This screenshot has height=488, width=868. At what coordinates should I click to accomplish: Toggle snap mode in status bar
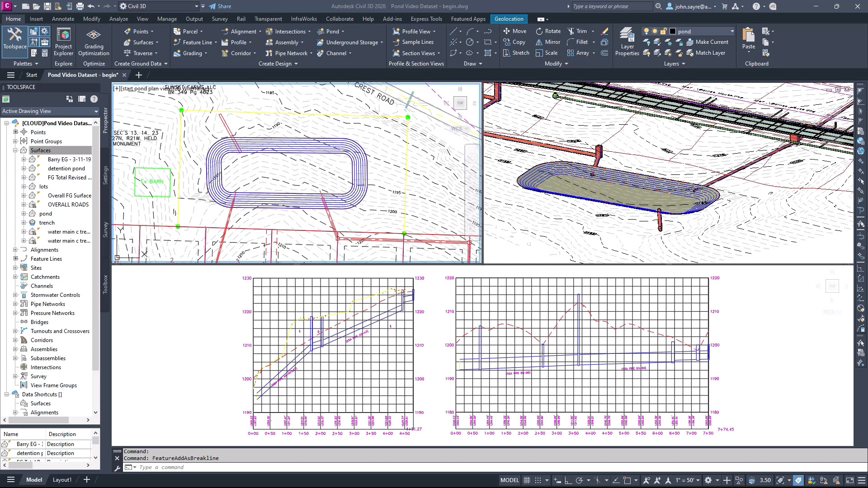point(538,480)
